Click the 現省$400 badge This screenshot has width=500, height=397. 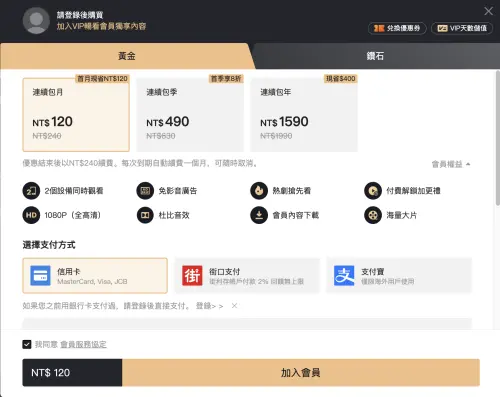[x=340, y=79]
